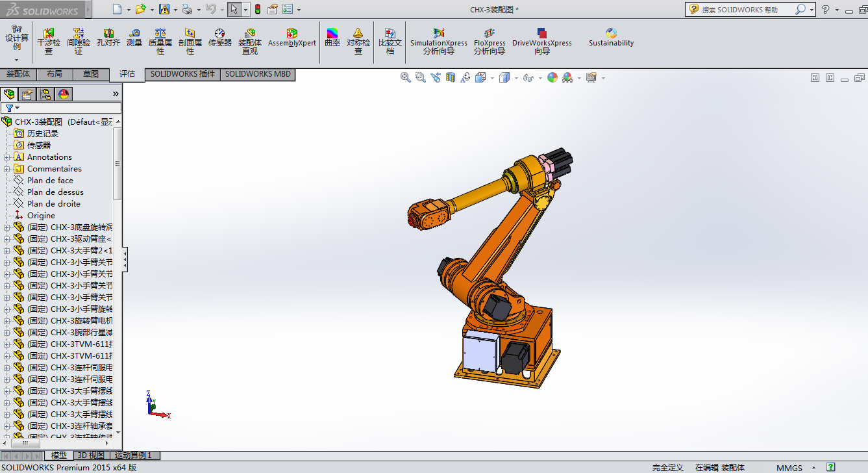Screen dimensions: 868x473
Task: Open the DisplayManager tab in the left panel
Action: tap(64, 94)
